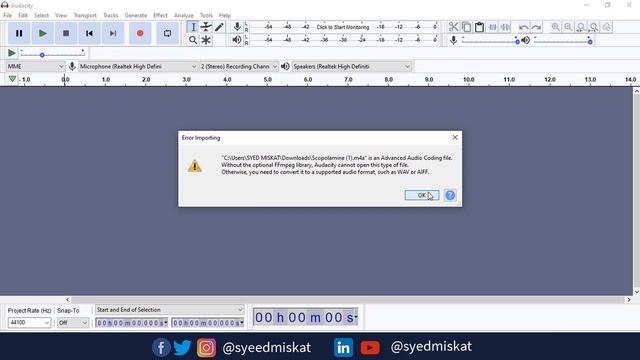Open the Analyze menu
Image resolution: width=640 pixels, height=360 pixels.
(x=184, y=15)
